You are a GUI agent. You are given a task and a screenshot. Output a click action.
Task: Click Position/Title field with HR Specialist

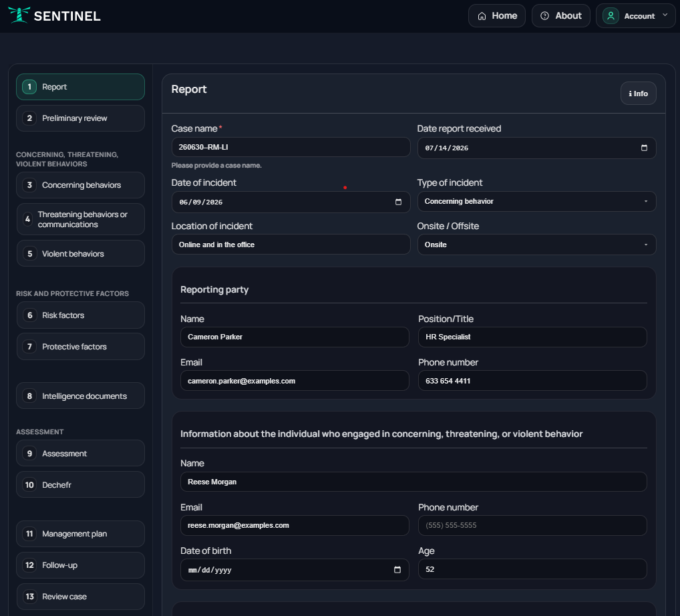coord(532,337)
